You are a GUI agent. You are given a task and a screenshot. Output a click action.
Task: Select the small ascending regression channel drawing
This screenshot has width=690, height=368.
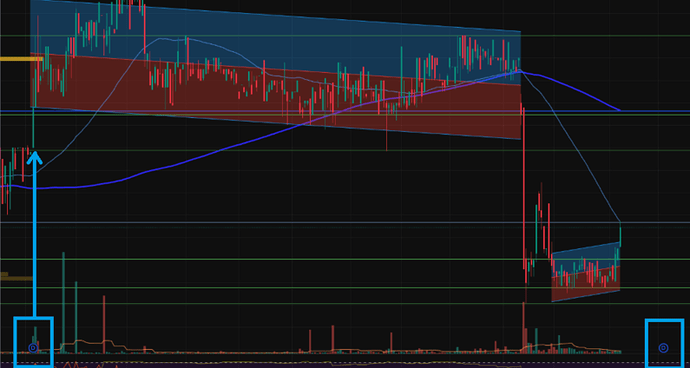(586, 272)
